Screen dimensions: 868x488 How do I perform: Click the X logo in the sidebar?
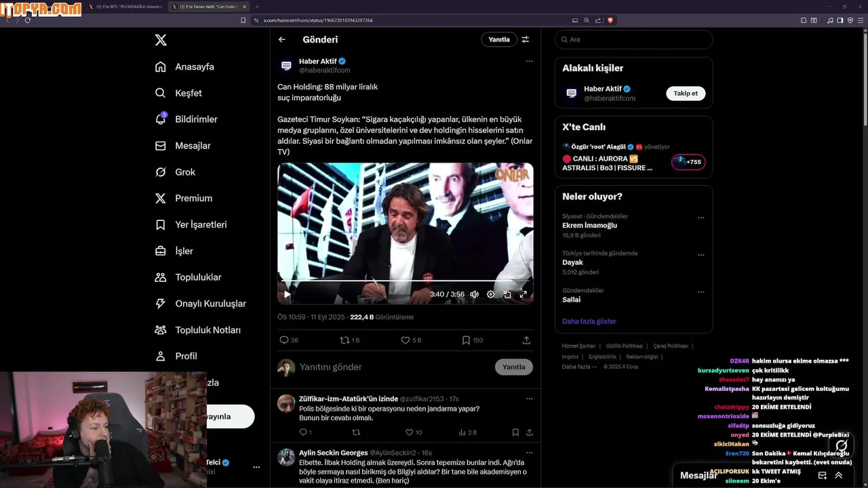[161, 40]
